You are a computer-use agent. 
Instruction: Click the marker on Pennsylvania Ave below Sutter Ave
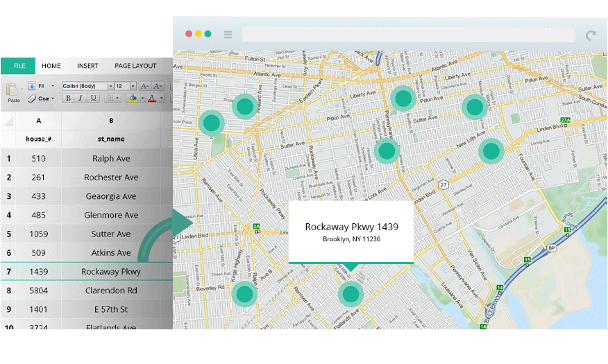pyautogui.click(x=387, y=150)
